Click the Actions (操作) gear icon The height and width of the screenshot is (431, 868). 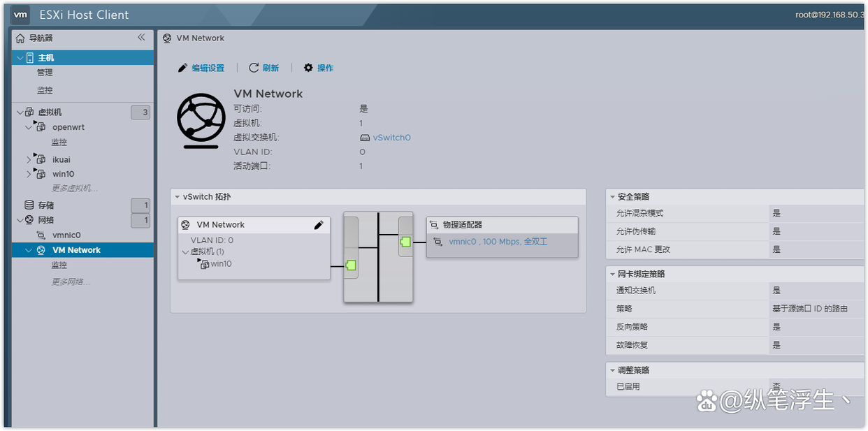pos(308,68)
